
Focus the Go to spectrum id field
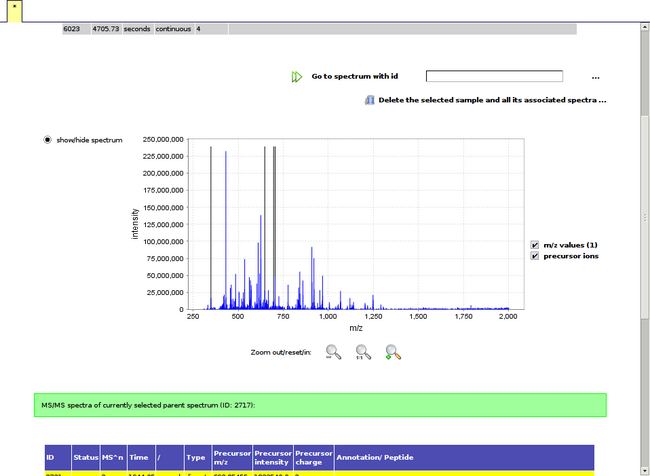click(x=494, y=76)
